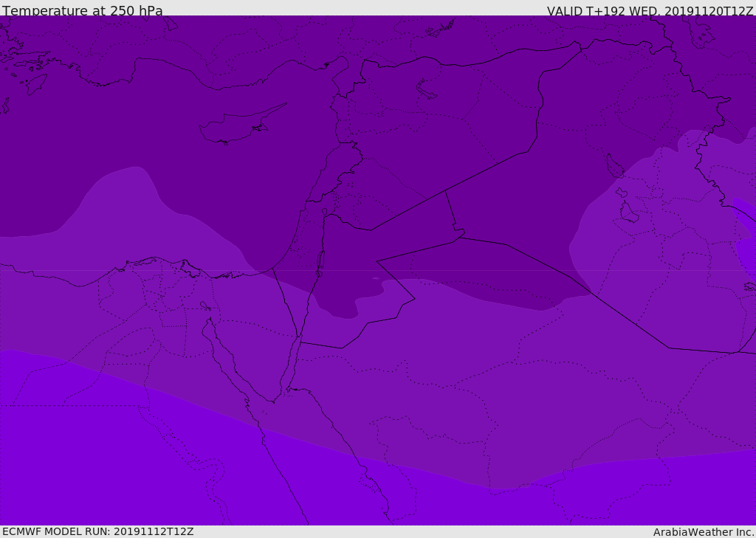This screenshot has height=538, width=756.
Task: Click the 'VALID T+192 WED. 20191120T12Z' label
Action: 650,11
